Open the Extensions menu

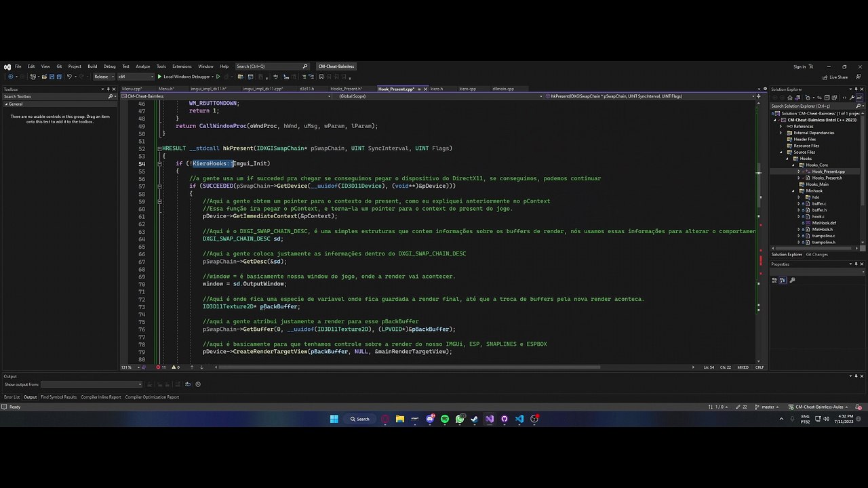182,66
